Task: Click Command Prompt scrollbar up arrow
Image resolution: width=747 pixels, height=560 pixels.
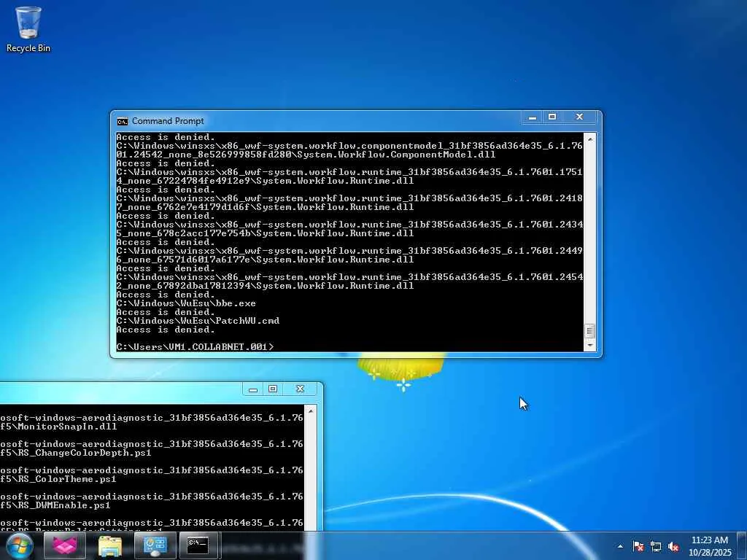Action: point(589,139)
